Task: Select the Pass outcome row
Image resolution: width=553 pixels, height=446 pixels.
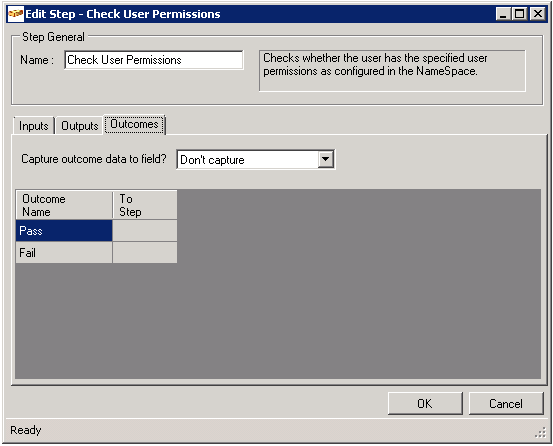Action: pos(64,231)
